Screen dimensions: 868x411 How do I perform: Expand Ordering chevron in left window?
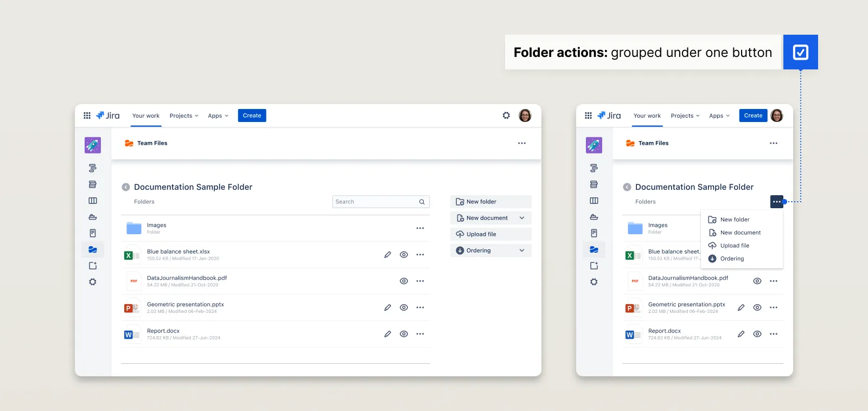(522, 251)
